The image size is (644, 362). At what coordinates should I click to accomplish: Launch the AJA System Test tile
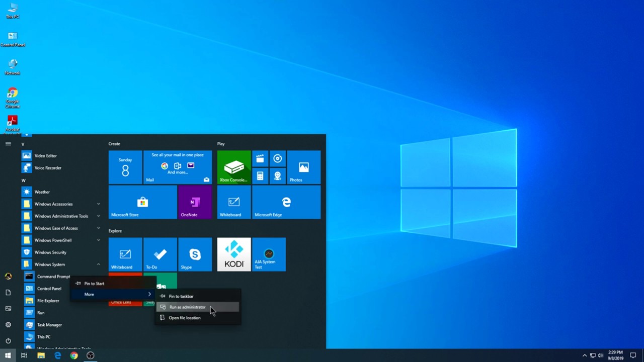click(269, 254)
